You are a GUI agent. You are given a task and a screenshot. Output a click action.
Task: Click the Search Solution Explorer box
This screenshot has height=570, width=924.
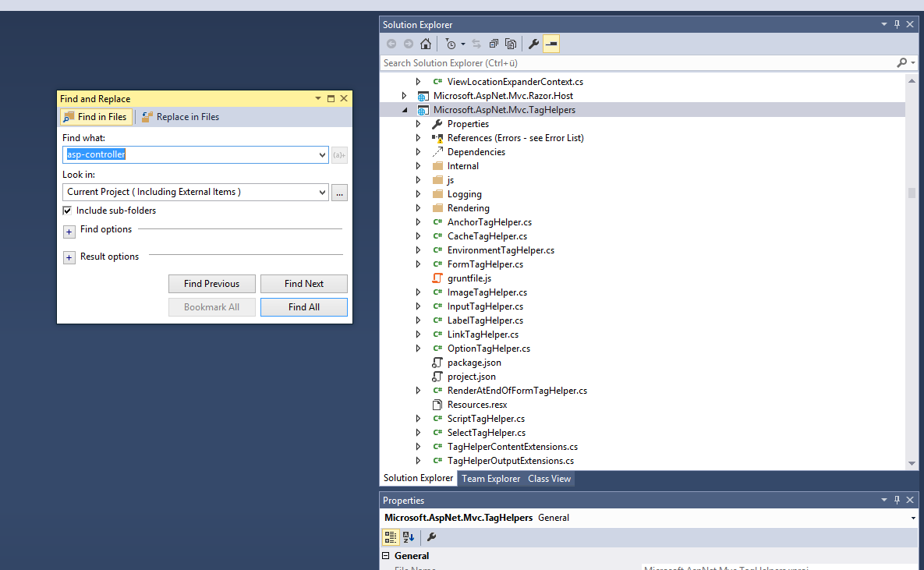pos(638,62)
